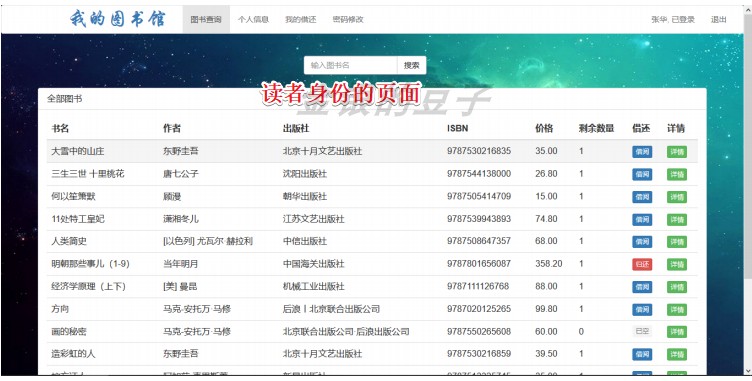Select publisher 后浪丨北京联合出版公司

tap(331, 309)
